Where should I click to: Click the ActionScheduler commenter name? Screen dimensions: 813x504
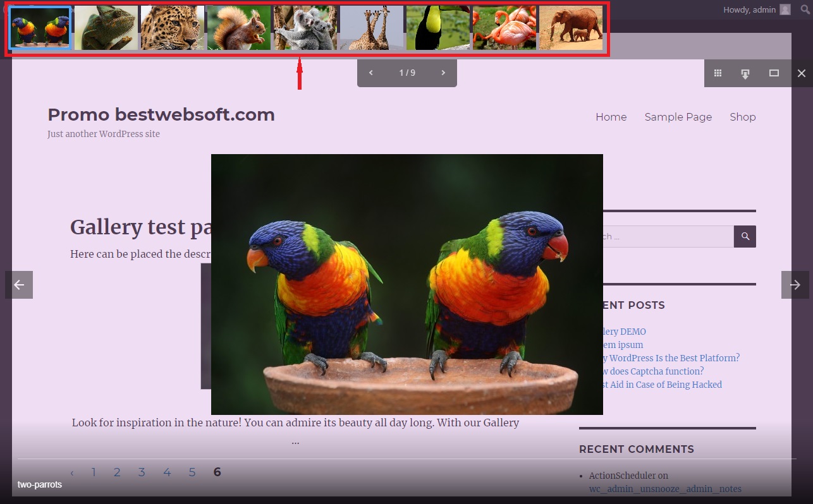[621, 476]
